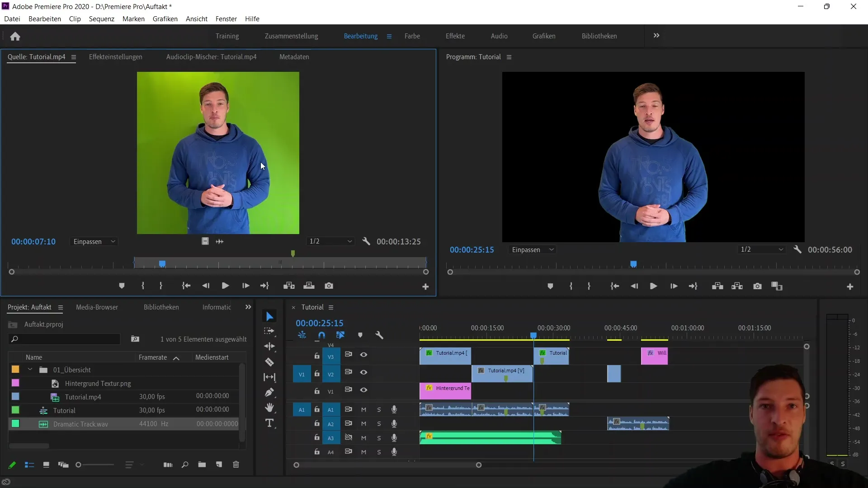Viewport: 868px width, 488px height.
Task: Add marker in the timeline header
Action: [360, 335]
